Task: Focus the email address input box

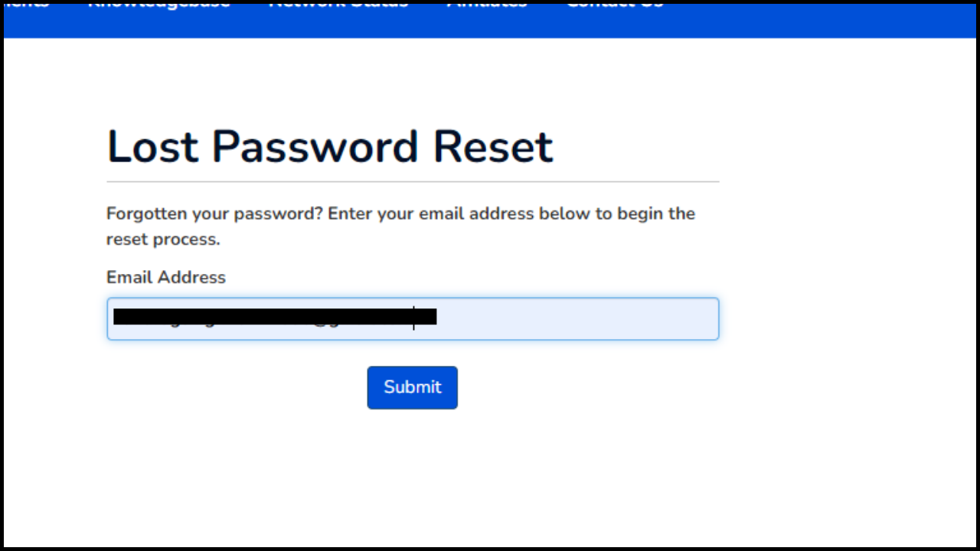Action: point(536,318)
